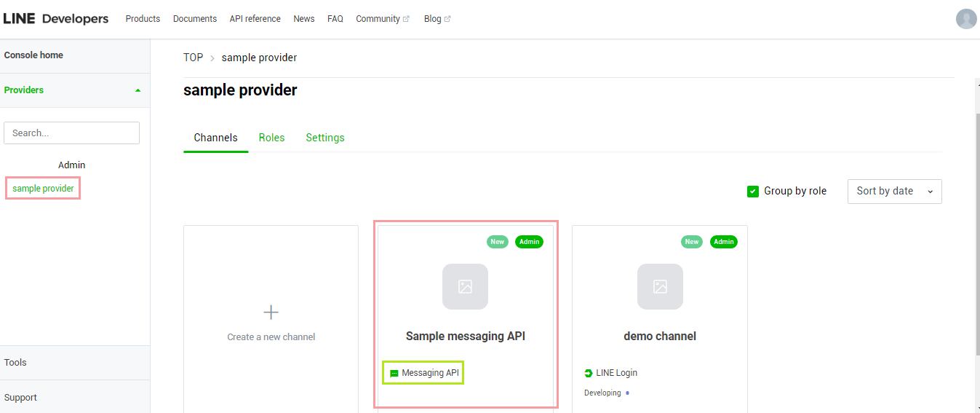Click the Developing status text
Screen dimensions: 980x413
click(602, 393)
